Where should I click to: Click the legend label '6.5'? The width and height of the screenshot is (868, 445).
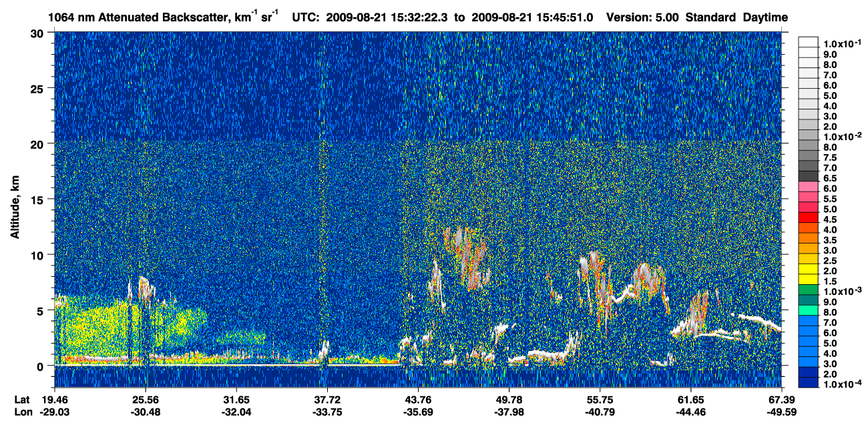coord(830,179)
